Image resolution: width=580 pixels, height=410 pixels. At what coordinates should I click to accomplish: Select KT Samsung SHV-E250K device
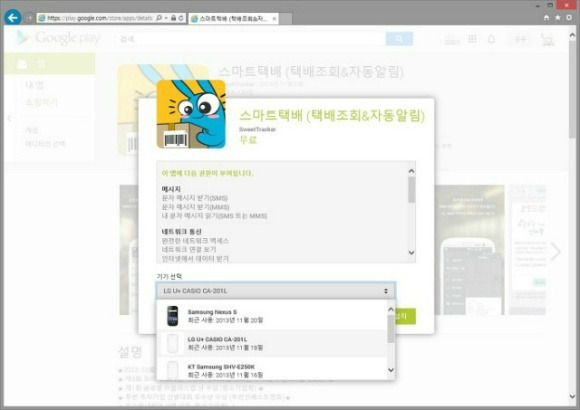272,369
